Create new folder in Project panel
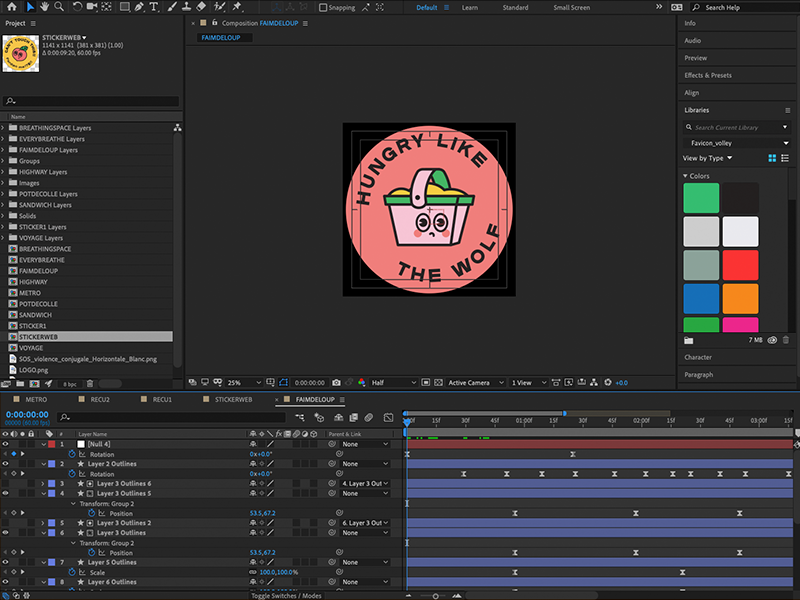This screenshot has width=800, height=600. [20, 384]
